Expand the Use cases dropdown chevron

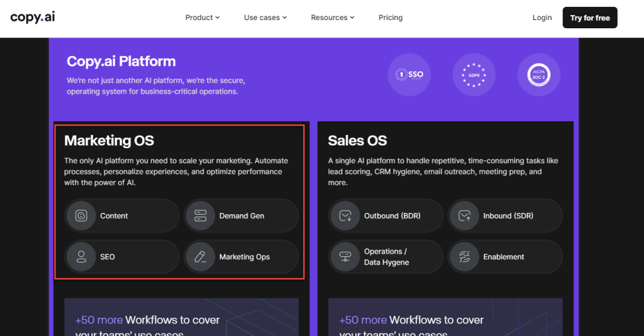tap(285, 18)
